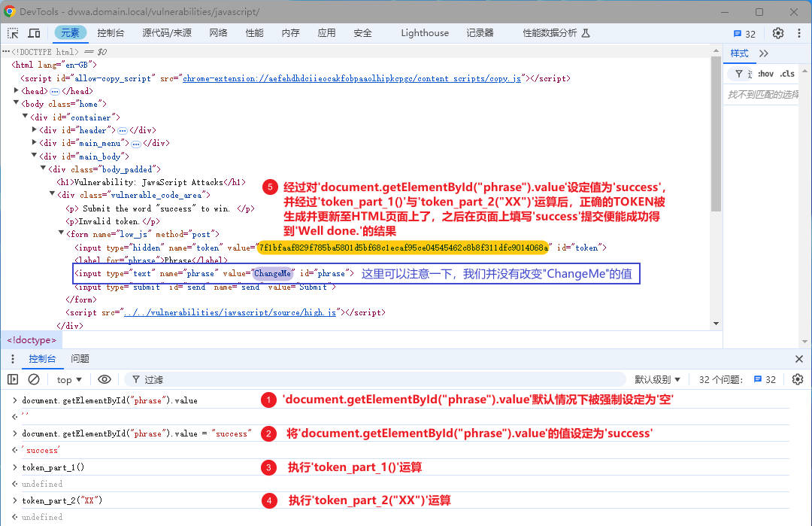Expand the collapsed DOCTYPE ellipsis marker
This screenshot has height=526, width=812.
pyautogui.click(x=6, y=51)
